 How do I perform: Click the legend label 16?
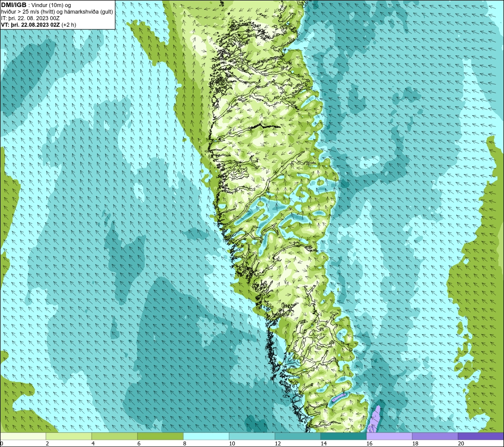tap(369, 443)
